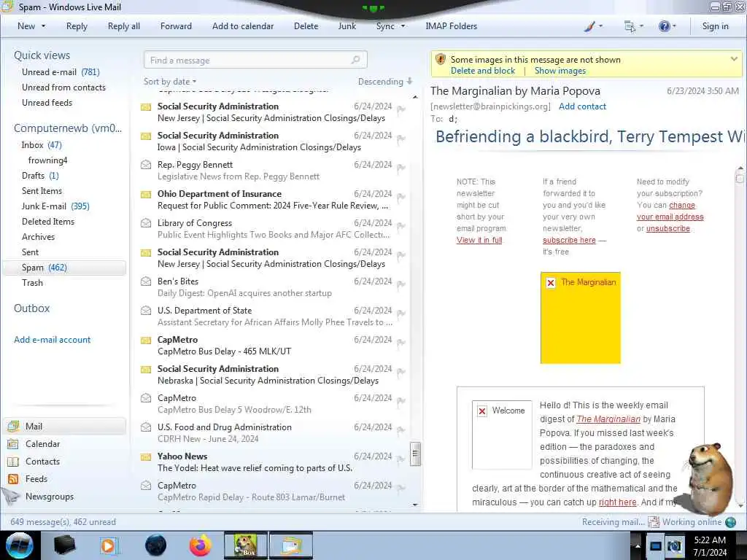
Task: Click the Feeds icon in the navigation pane
Action: point(13,479)
